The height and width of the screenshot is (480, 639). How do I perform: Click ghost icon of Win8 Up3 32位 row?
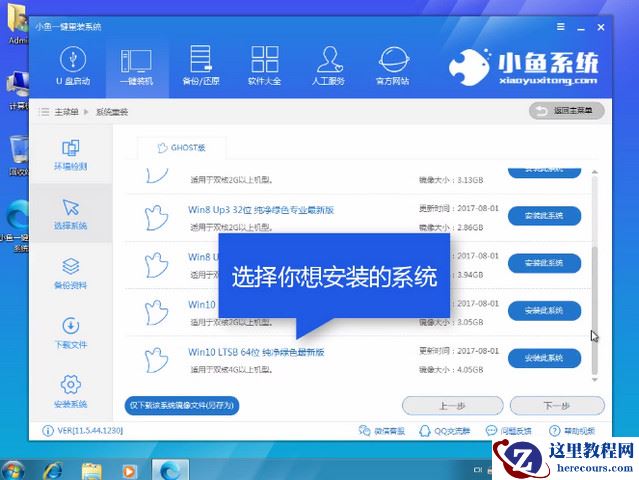pyautogui.click(x=156, y=218)
